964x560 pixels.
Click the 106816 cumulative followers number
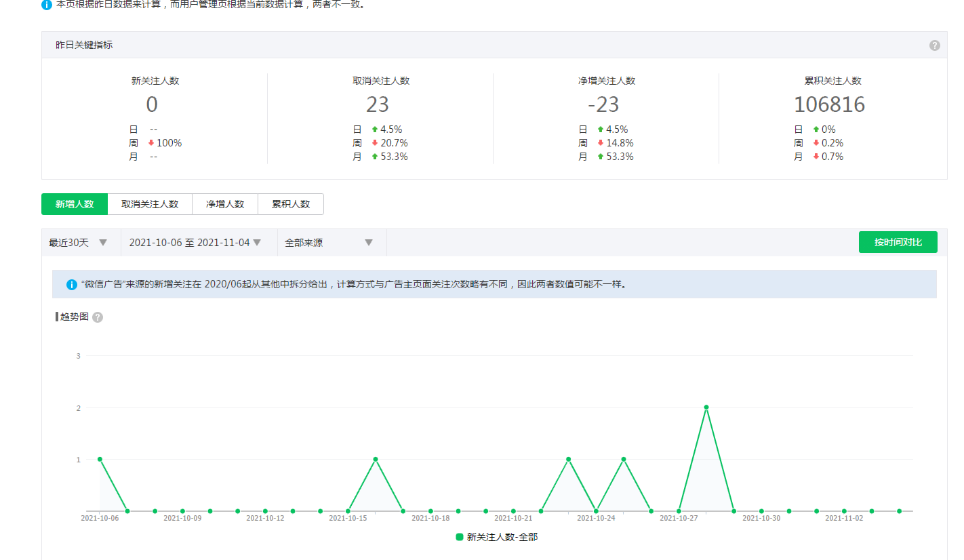[829, 104]
